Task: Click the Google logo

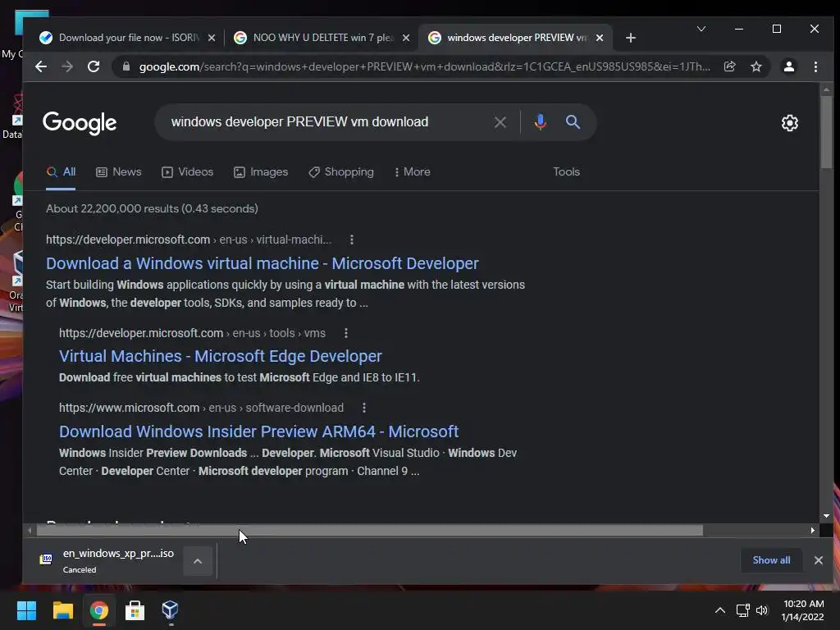Action: point(80,123)
